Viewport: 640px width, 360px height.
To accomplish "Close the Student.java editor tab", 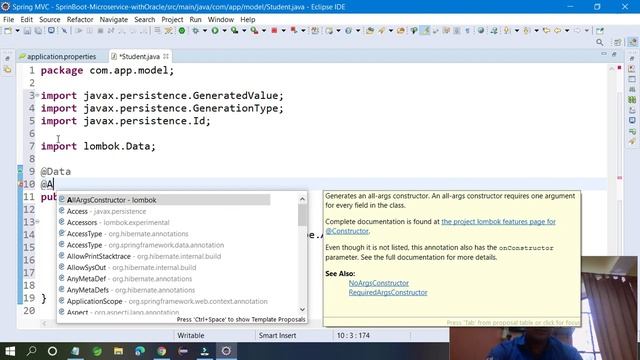I will [166, 56].
